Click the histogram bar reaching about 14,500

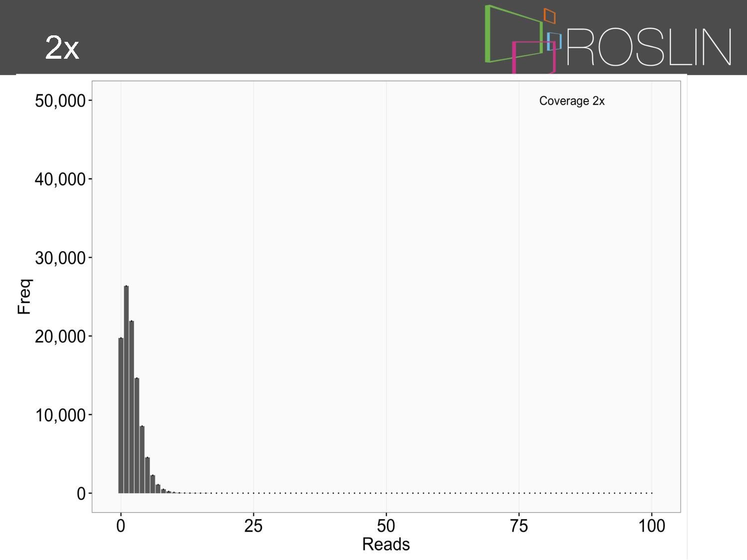click(137, 436)
